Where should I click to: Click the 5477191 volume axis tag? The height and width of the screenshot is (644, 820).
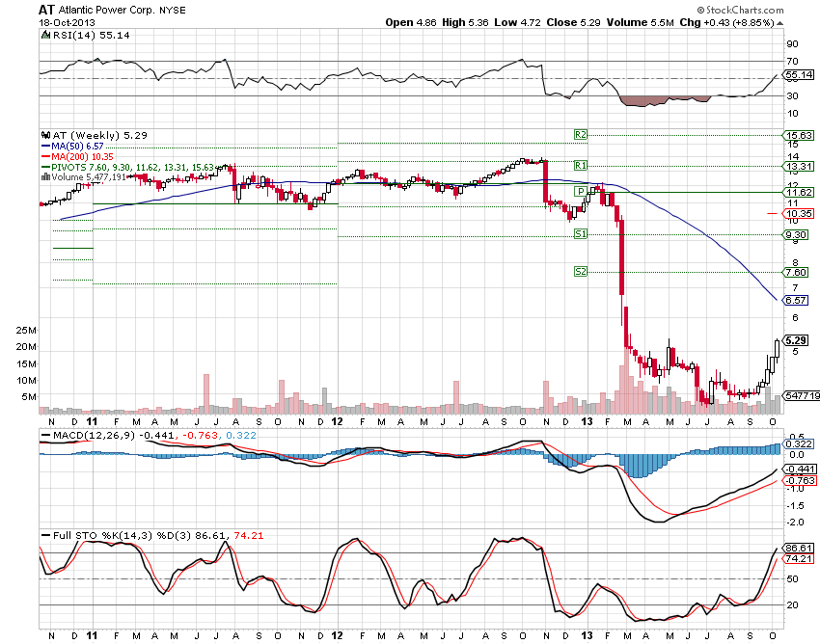pyautogui.click(x=803, y=395)
